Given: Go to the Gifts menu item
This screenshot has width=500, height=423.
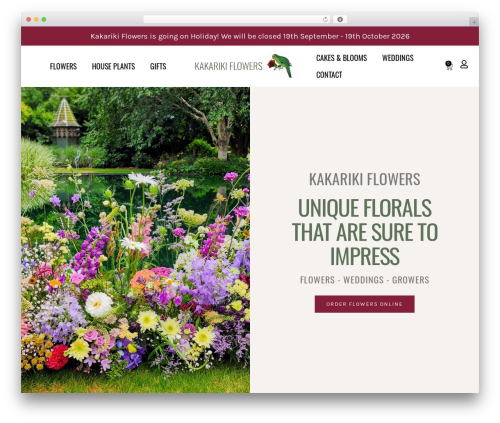Looking at the screenshot, I should [x=158, y=66].
